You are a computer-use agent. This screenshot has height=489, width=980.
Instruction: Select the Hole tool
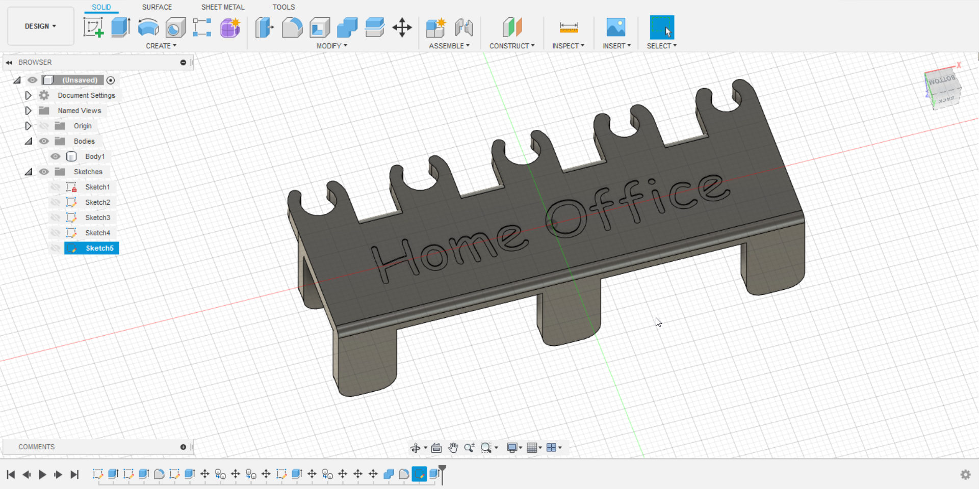coord(176,28)
